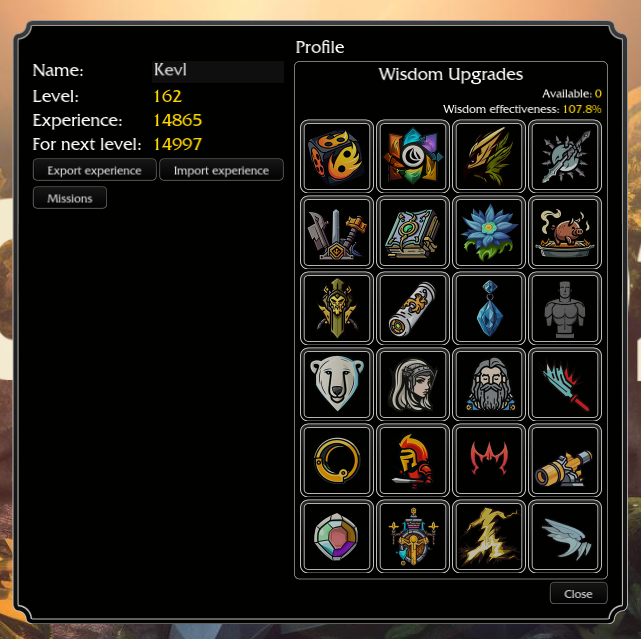Click the blue crystal pendant upgrade

[489, 308]
